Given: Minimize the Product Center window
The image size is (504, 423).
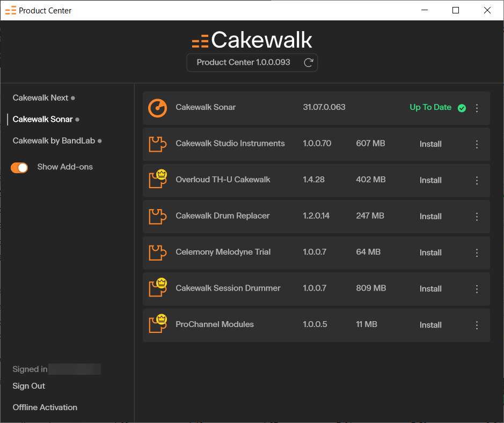Looking at the screenshot, I should (x=425, y=10).
